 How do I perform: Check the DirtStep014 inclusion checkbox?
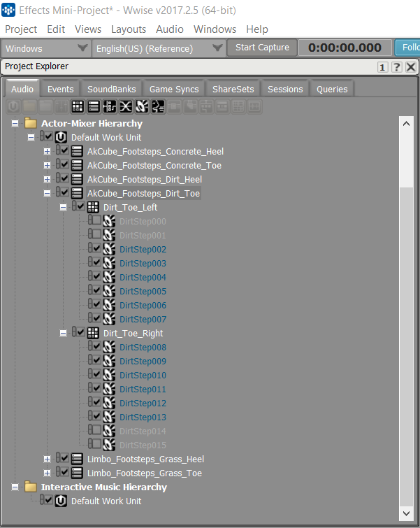coord(97,429)
